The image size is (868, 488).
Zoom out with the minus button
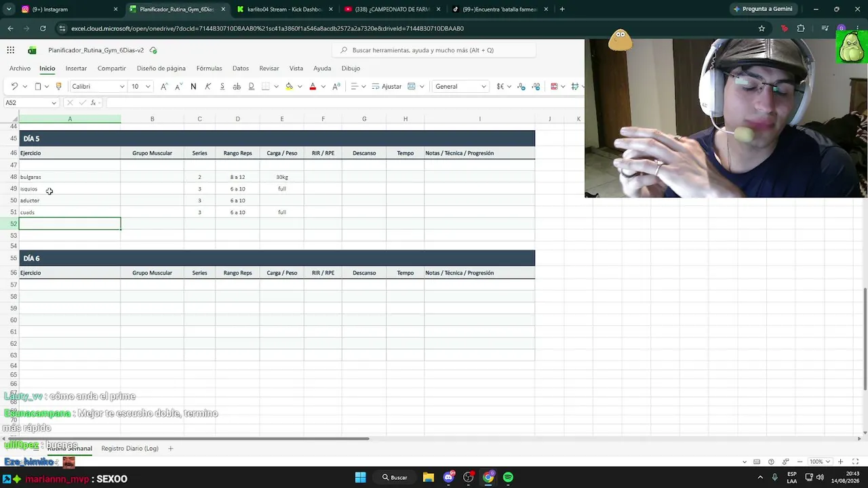click(802, 462)
